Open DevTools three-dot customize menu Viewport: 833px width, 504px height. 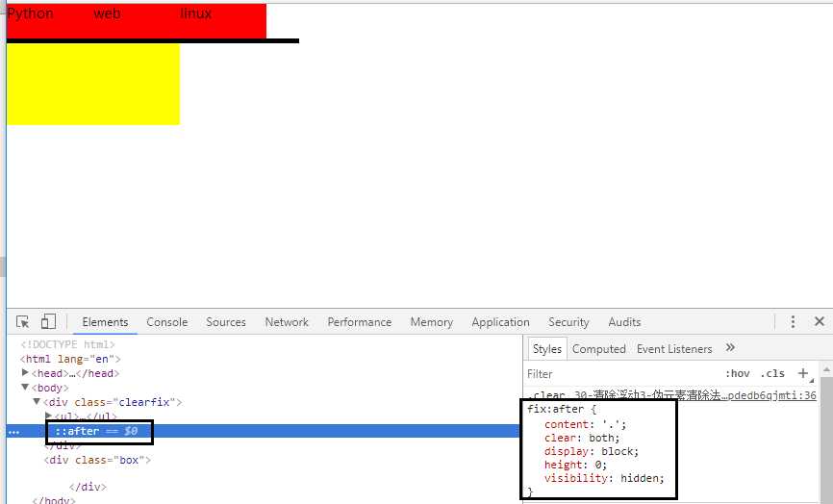pos(793,322)
